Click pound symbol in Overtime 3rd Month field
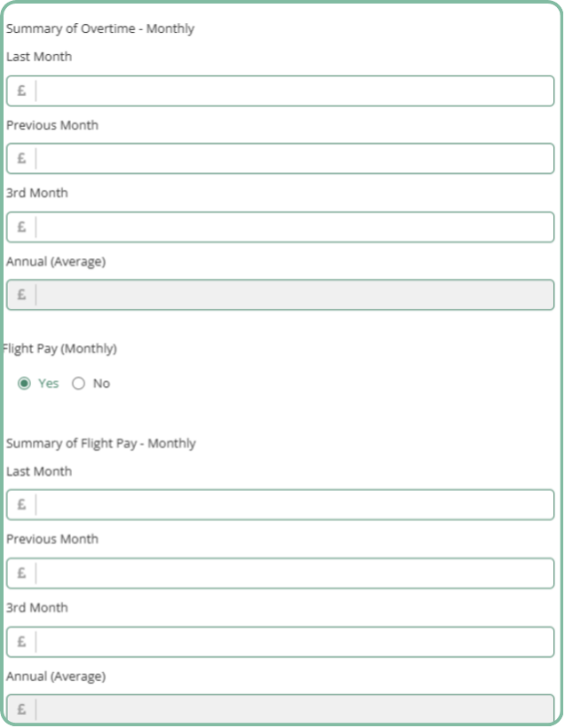Screen dimensions: 565x728 (21, 227)
